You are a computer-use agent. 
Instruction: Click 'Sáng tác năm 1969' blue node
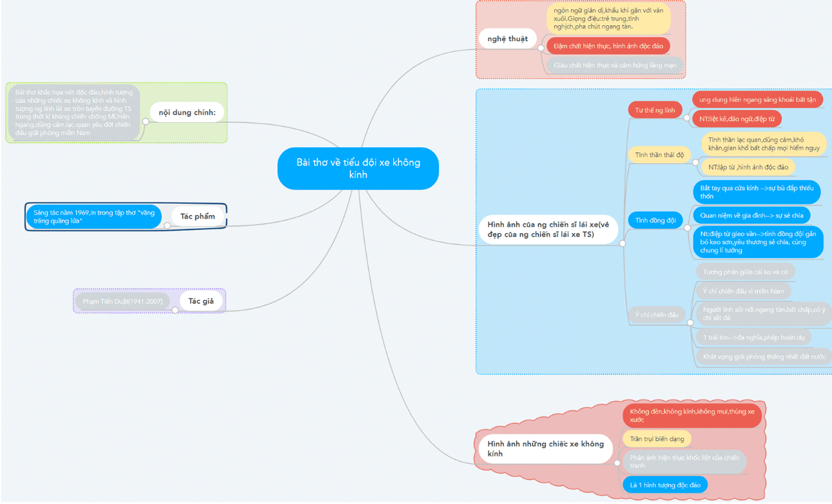93,217
